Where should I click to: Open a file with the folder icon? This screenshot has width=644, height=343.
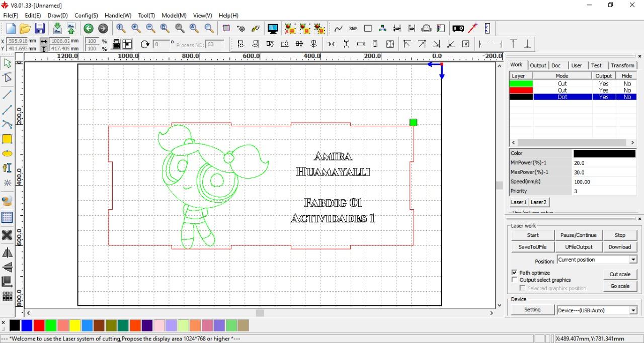(x=25, y=29)
